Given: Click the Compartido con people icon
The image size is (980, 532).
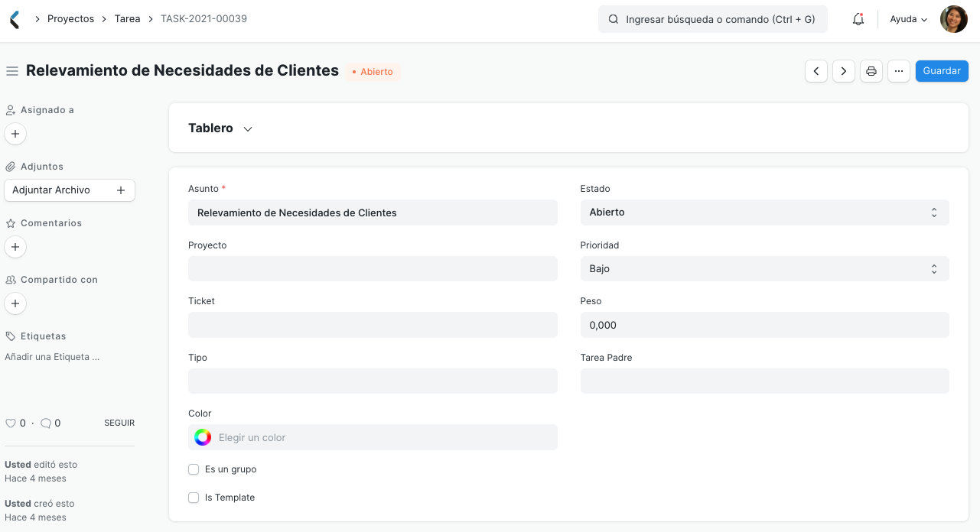Looking at the screenshot, I should point(11,280).
